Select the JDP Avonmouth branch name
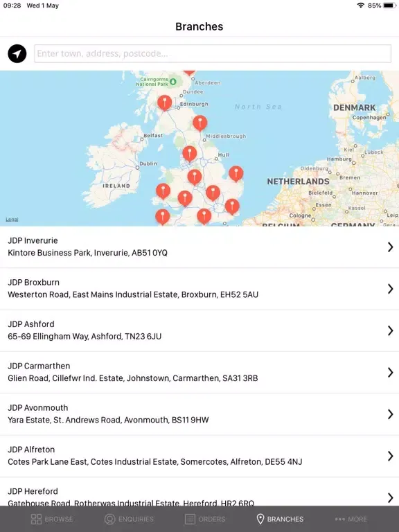Viewport: 399px width, 532px height. point(38,407)
